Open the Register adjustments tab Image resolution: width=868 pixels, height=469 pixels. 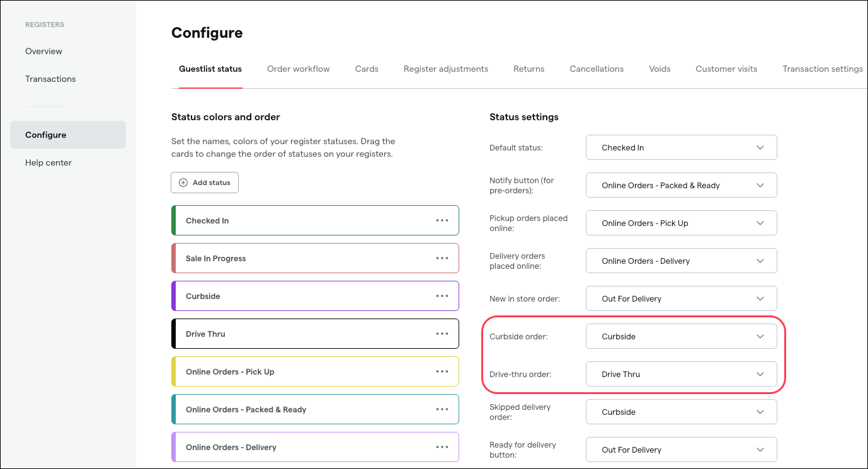point(445,69)
